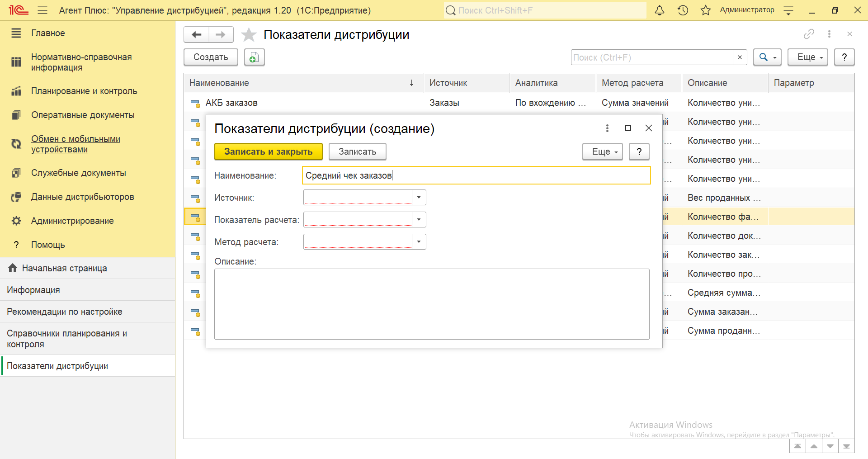Open Планирование и контроль section

click(84, 91)
